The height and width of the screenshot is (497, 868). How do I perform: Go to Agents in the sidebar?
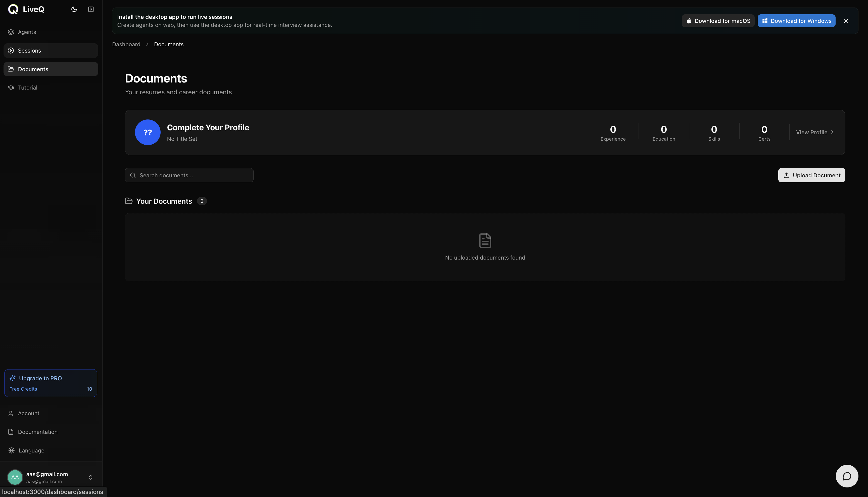(51, 32)
